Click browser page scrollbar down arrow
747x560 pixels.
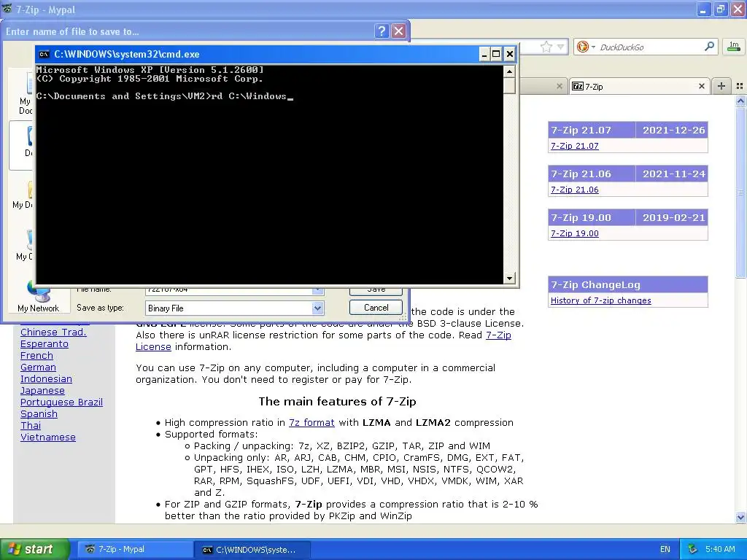pyautogui.click(x=741, y=517)
